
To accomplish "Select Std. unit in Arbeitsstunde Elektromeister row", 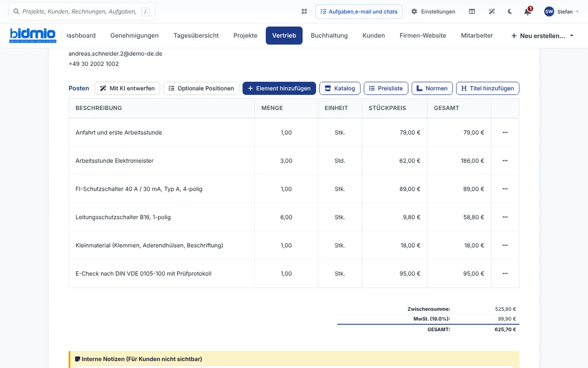I will click(340, 161).
